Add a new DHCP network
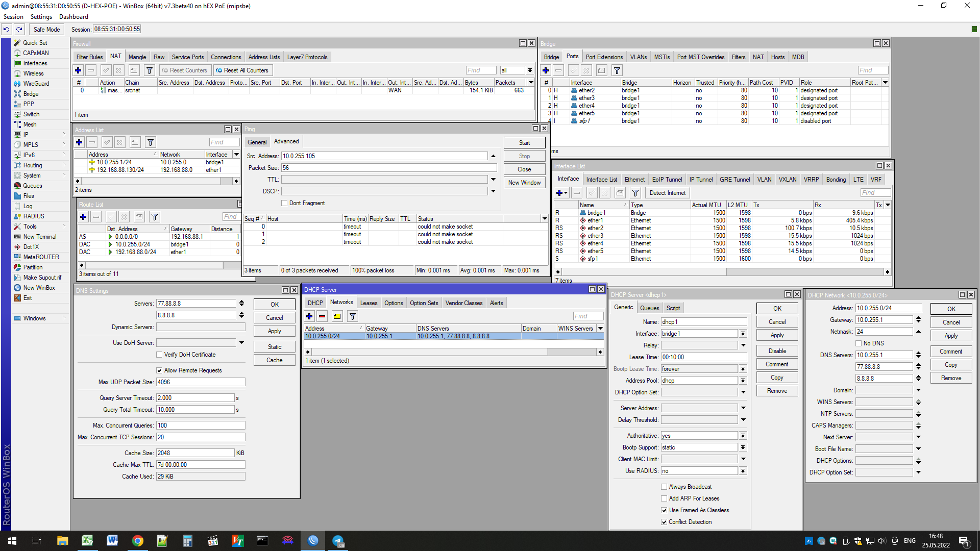 [309, 316]
